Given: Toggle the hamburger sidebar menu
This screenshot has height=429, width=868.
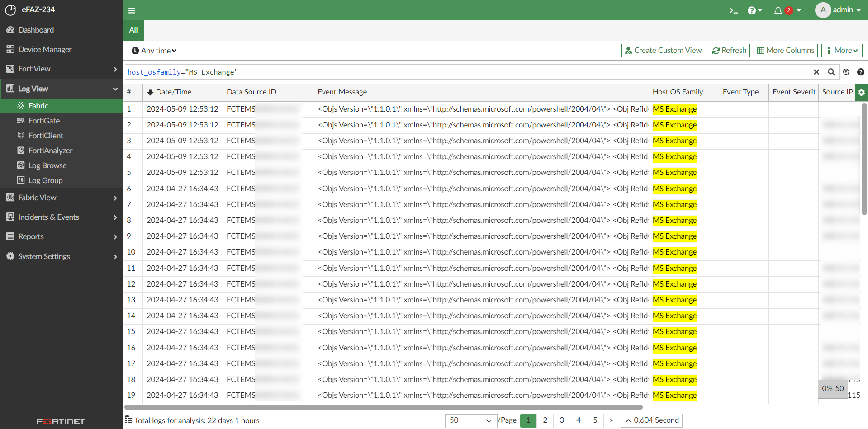Looking at the screenshot, I should click(132, 10).
